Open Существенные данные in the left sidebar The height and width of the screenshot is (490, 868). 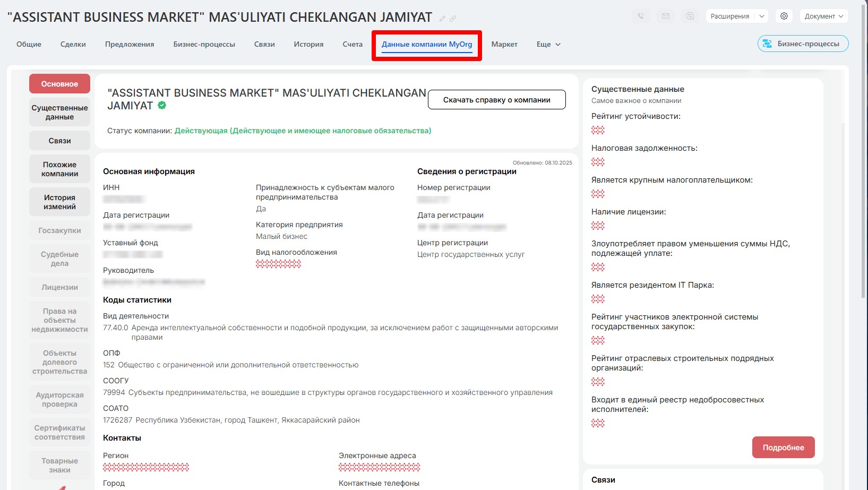[59, 113]
